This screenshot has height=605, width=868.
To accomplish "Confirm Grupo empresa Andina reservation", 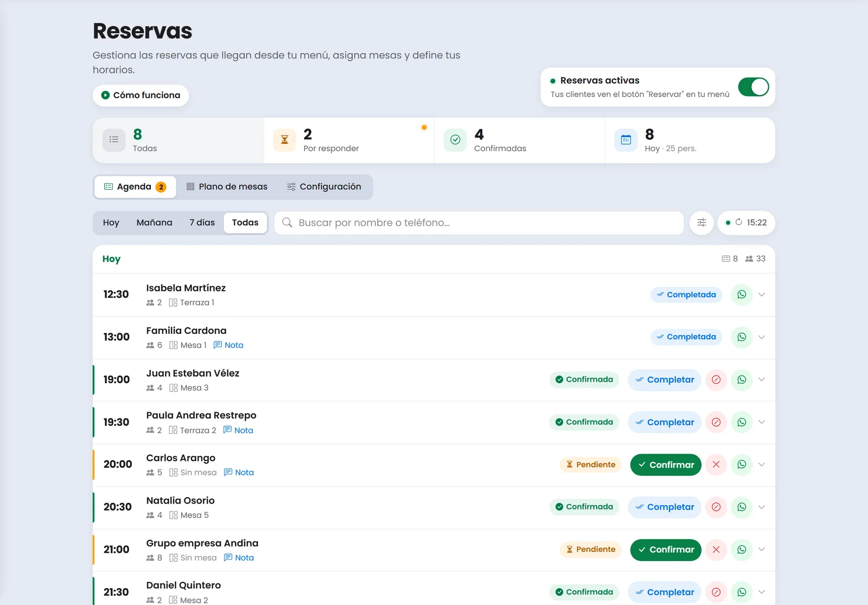I will click(666, 550).
